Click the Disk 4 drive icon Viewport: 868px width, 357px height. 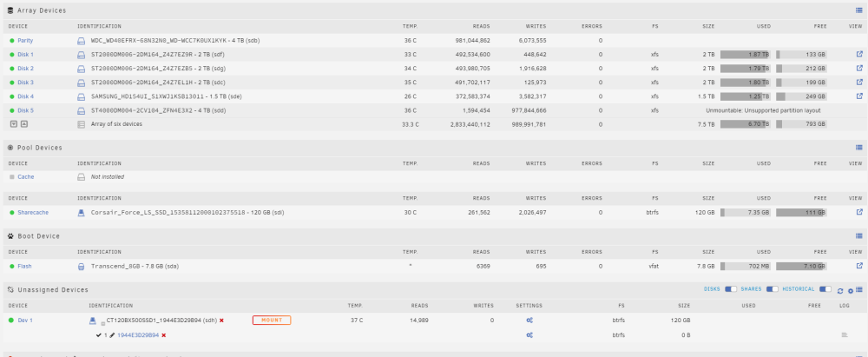81,96
